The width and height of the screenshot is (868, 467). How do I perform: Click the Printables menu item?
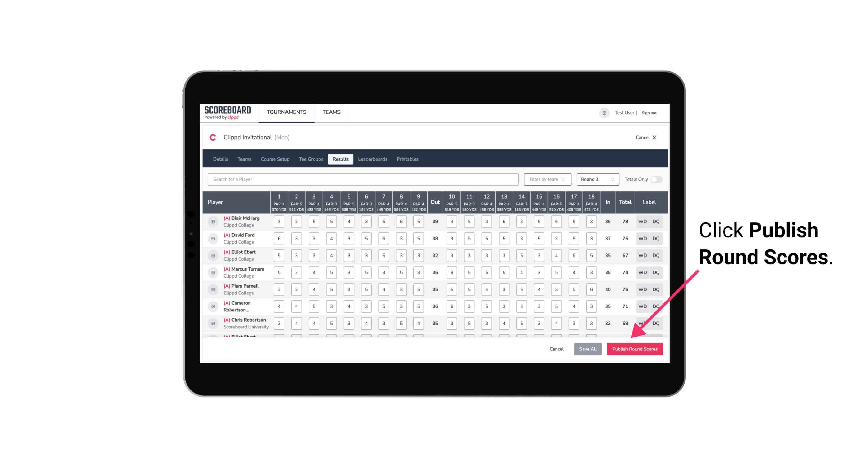(408, 159)
